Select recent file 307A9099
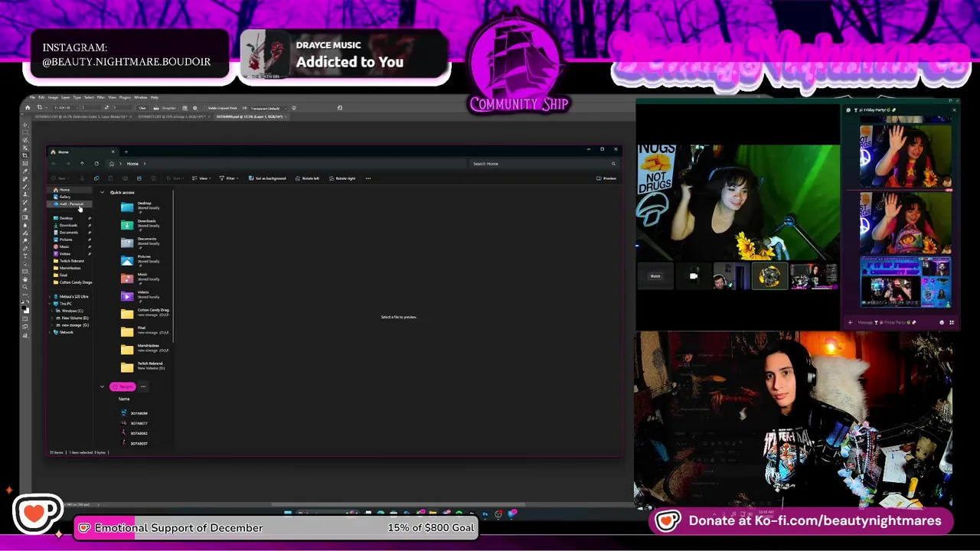 135,413
